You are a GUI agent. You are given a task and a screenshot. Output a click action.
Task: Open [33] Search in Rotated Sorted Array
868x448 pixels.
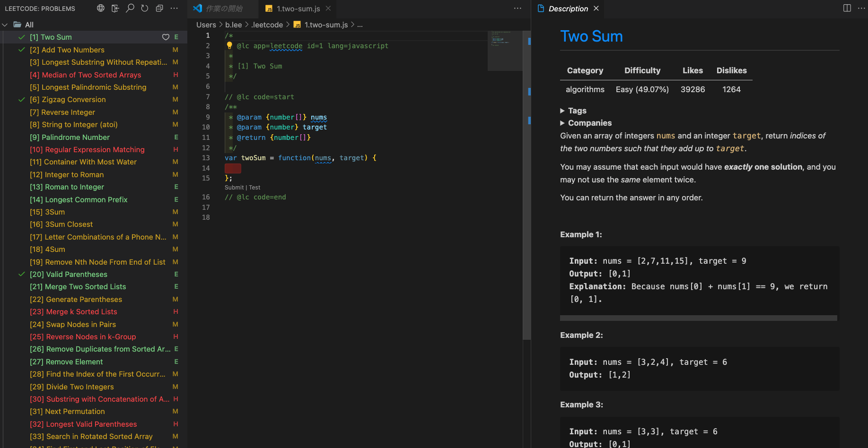[x=95, y=436]
